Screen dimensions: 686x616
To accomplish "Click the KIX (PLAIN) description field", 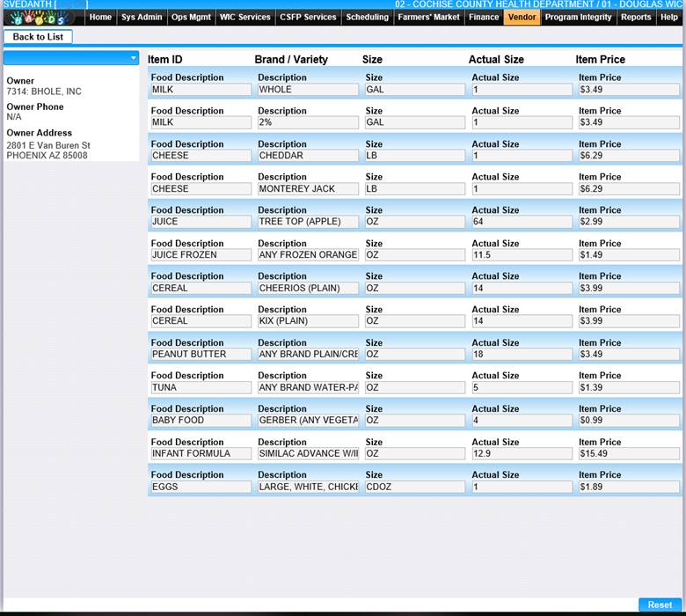I will 308,321.
